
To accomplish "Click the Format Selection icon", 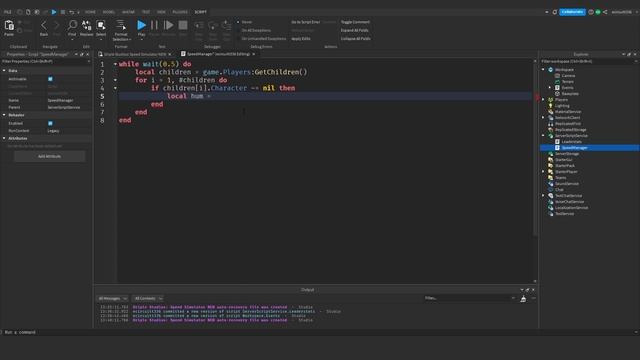I will click(121, 25).
